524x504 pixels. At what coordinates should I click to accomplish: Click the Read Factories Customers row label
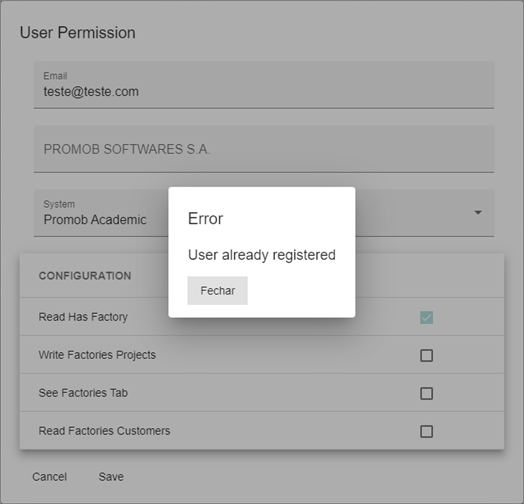coord(104,431)
